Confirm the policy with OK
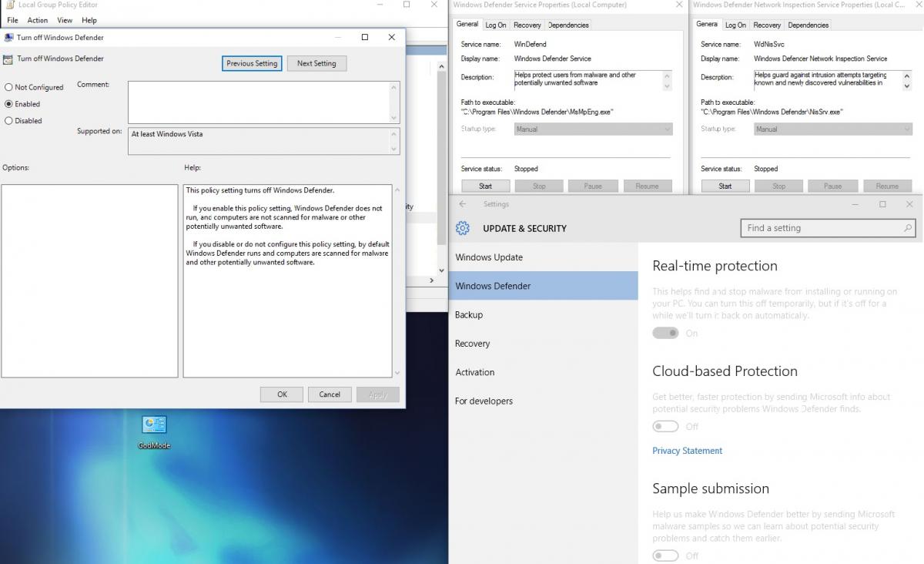 282,394
